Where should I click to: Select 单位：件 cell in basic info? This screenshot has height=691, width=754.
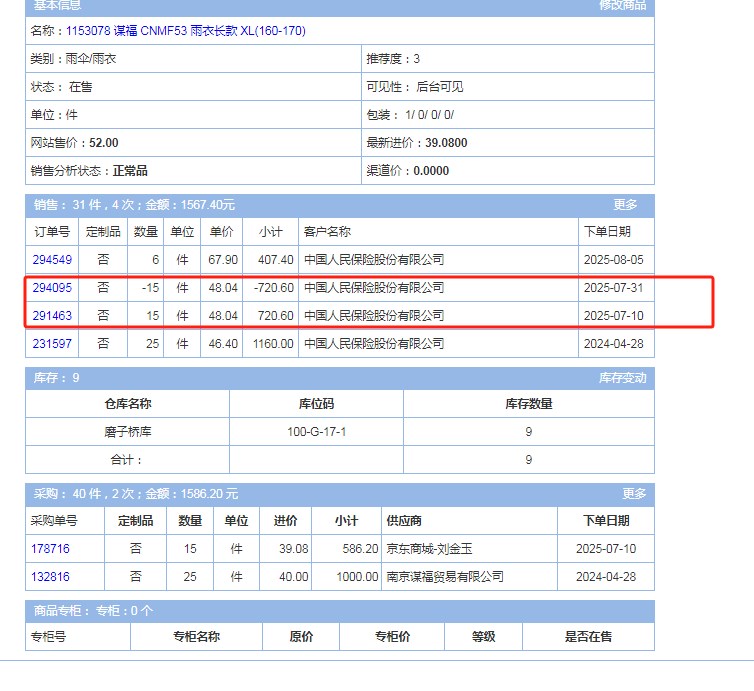pyautogui.click(x=193, y=114)
